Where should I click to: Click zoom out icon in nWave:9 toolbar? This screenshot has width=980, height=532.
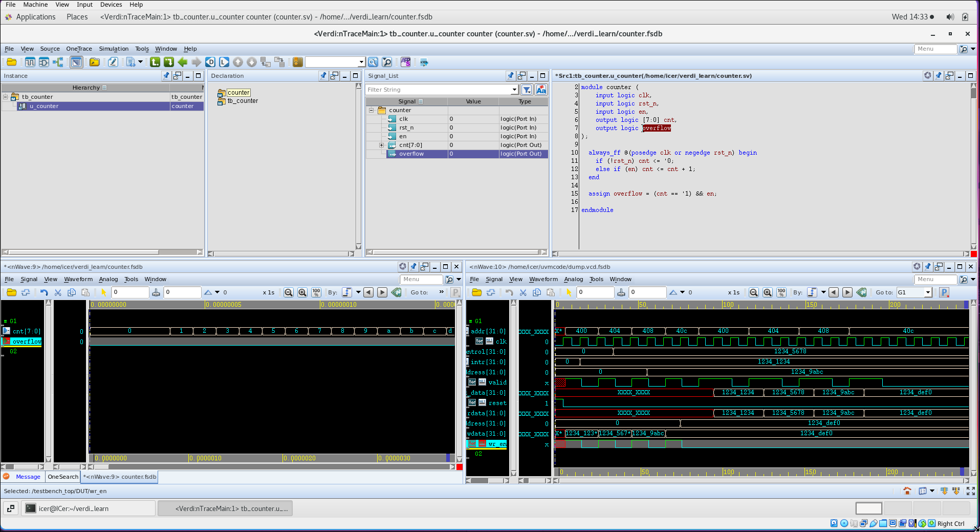click(x=289, y=292)
